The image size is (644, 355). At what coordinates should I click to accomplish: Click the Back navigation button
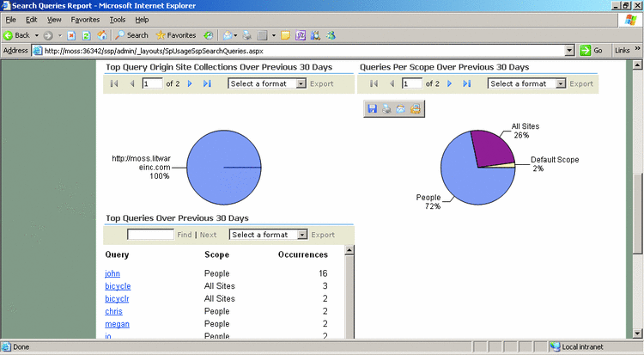[16, 35]
